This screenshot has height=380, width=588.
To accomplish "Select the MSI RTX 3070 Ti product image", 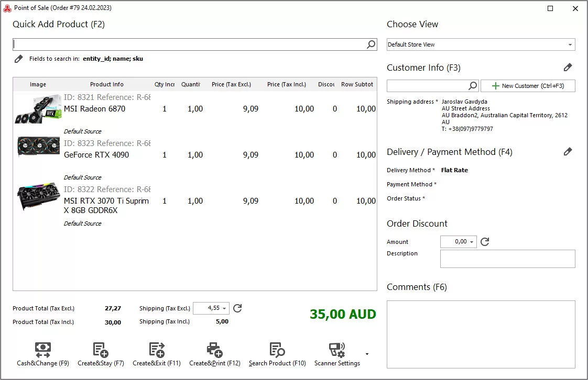I will (39, 196).
